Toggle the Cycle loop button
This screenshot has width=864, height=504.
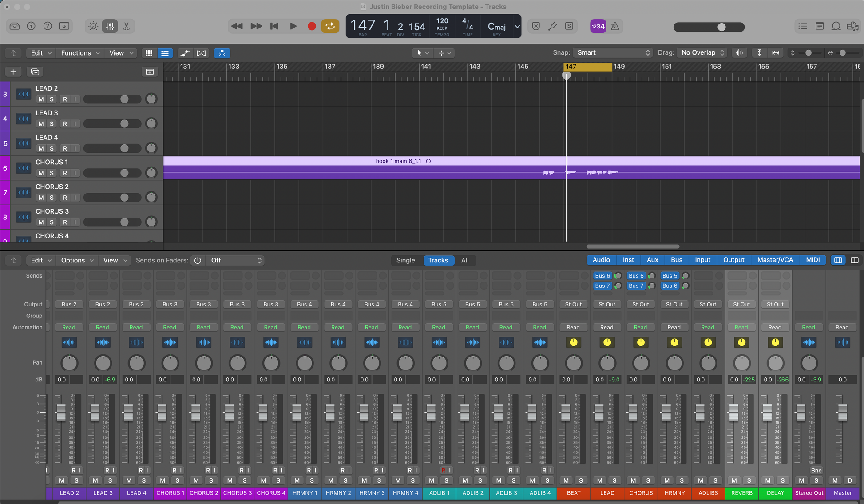pos(330,26)
